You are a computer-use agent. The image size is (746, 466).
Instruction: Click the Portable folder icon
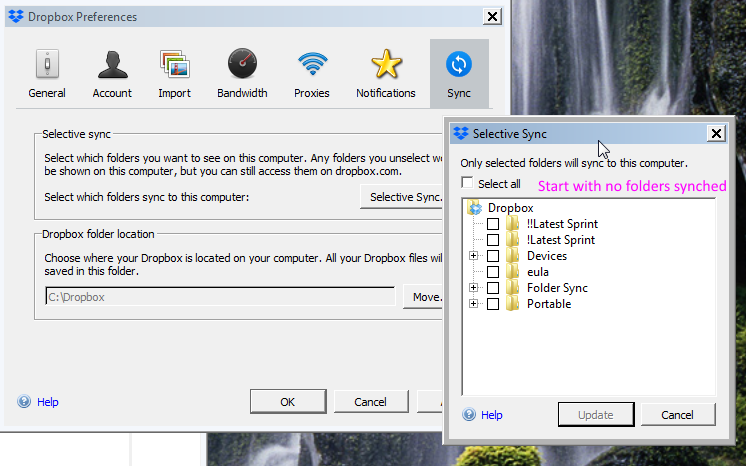pos(512,304)
